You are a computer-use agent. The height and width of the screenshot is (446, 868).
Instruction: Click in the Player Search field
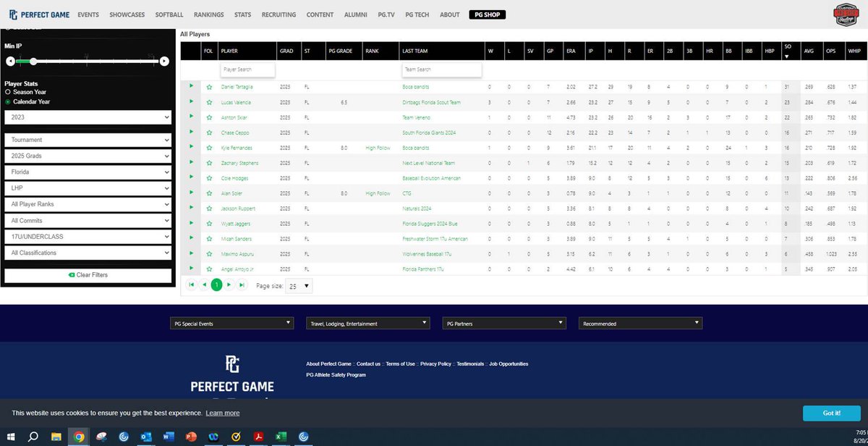click(248, 70)
